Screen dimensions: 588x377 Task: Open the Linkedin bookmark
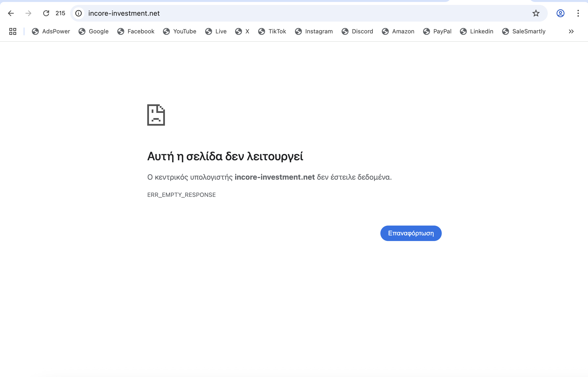[x=477, y=31]
